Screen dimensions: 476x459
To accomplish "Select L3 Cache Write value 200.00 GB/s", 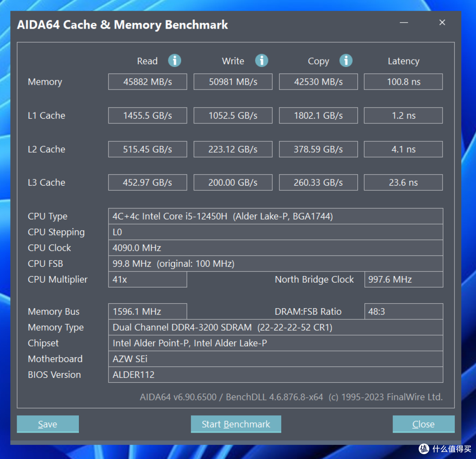I will coord(233,182).
